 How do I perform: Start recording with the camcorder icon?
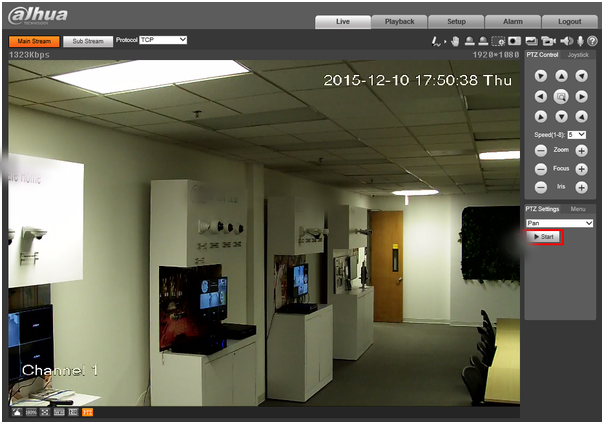pyautogui.click(x=548, y=41)
